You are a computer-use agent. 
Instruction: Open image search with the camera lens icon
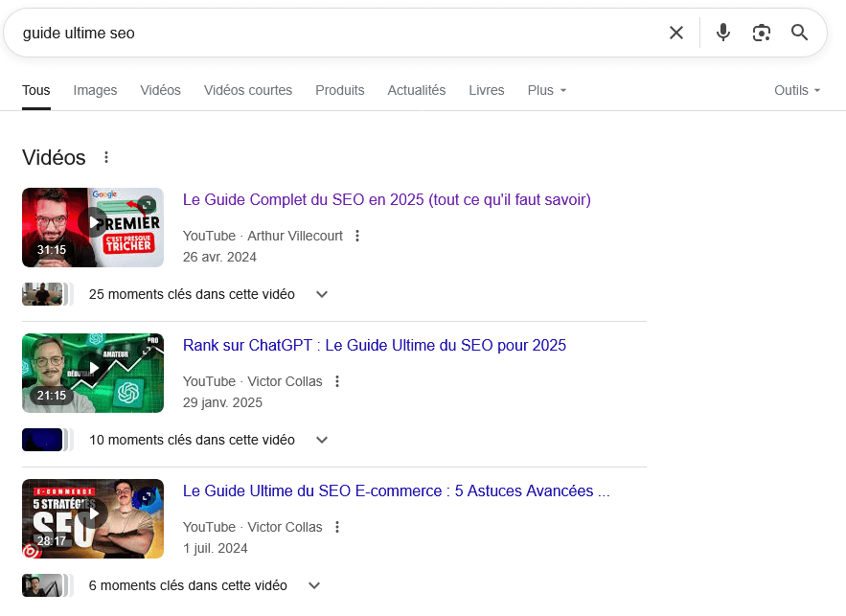(762, 33)
